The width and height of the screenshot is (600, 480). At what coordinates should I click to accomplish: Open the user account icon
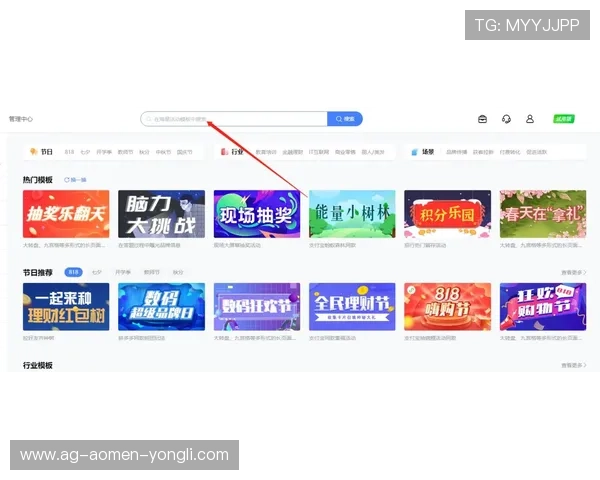[x=530, y=119]
